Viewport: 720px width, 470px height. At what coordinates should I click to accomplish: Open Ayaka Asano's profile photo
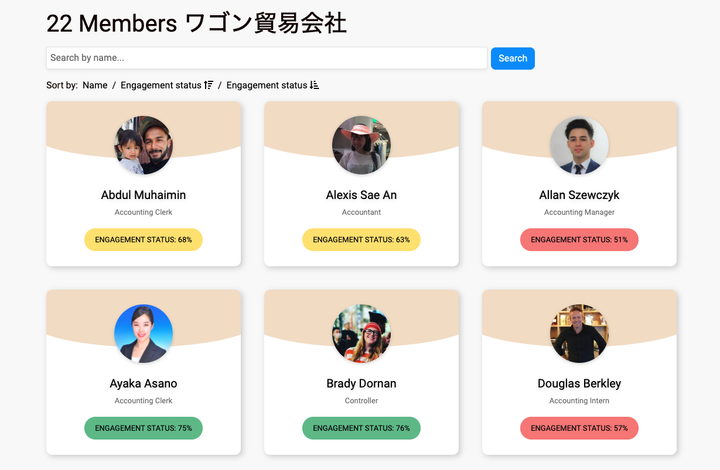[x=143, y=334]
